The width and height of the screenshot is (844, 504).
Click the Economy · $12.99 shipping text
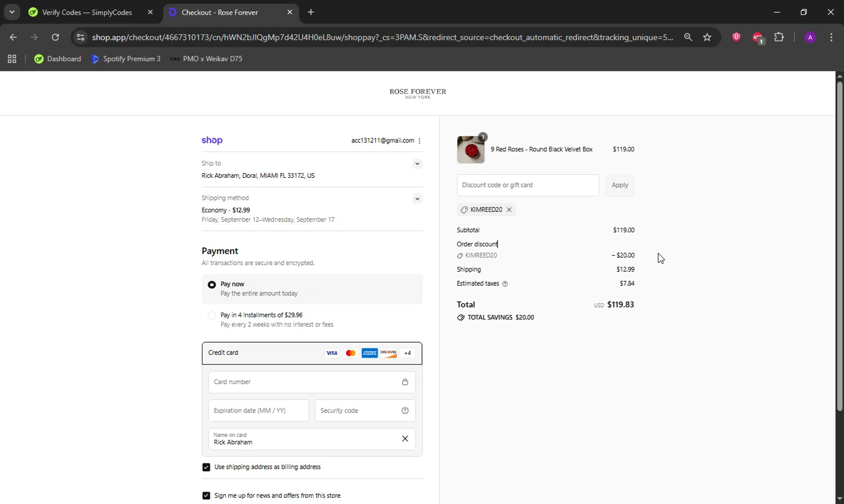[x=226, y=210]
